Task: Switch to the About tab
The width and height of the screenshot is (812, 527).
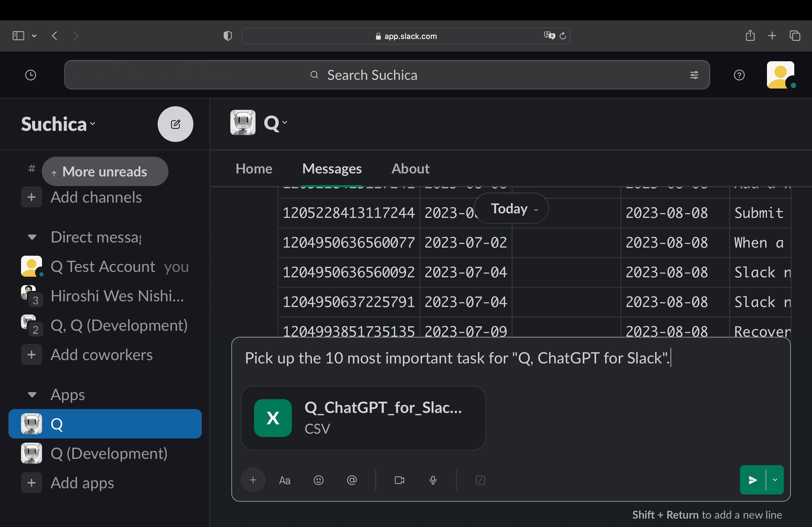Action: pyautogui.click(x=411, y=169)
